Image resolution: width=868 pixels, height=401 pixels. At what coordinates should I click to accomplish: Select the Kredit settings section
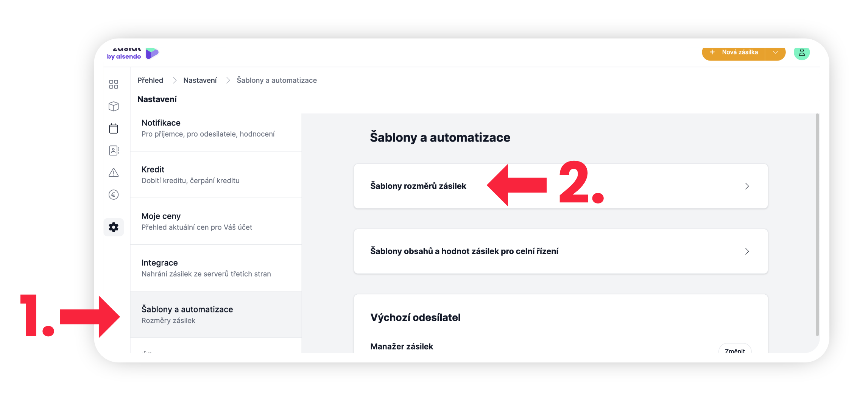216,175
